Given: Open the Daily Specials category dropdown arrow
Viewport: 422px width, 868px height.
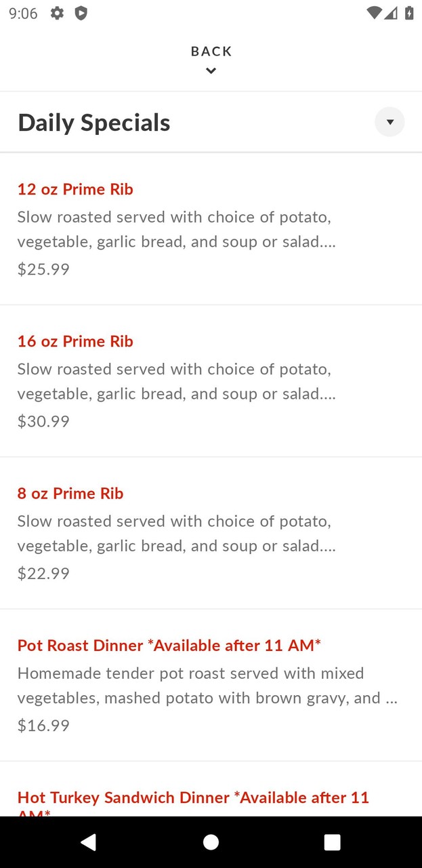Looking at the screenshot, I should click(x=389, y=122).
